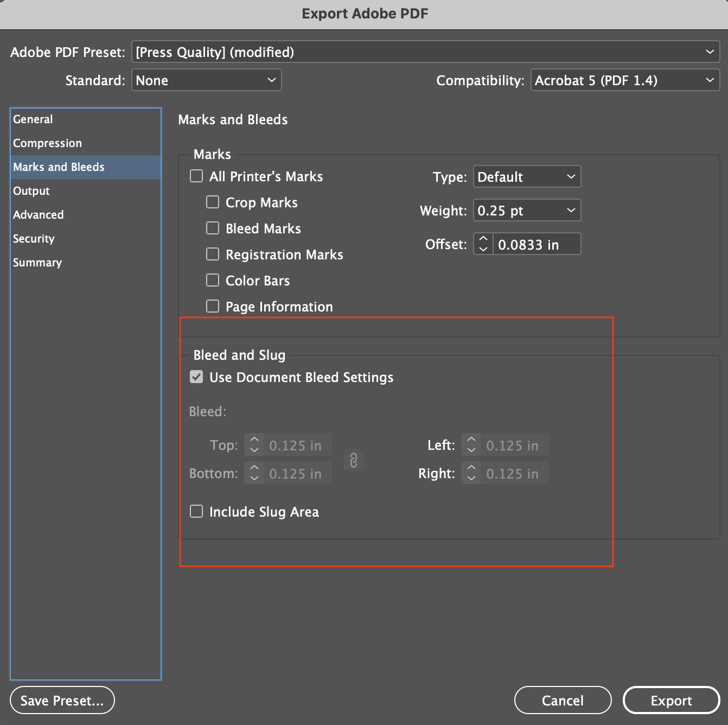Open the Standard dropdown
Viewport: 728px width, 725px height.
206,80
